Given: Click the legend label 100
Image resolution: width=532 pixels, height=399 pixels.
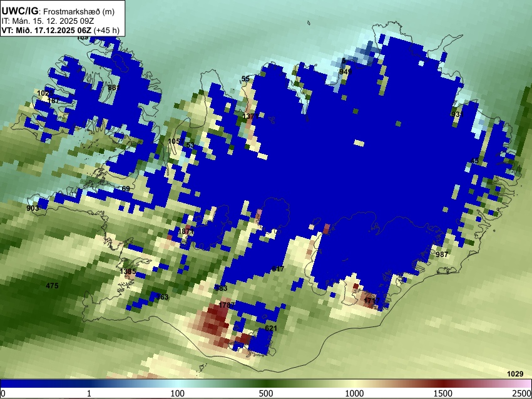Looking at the screenshot, I should point(178,393).
